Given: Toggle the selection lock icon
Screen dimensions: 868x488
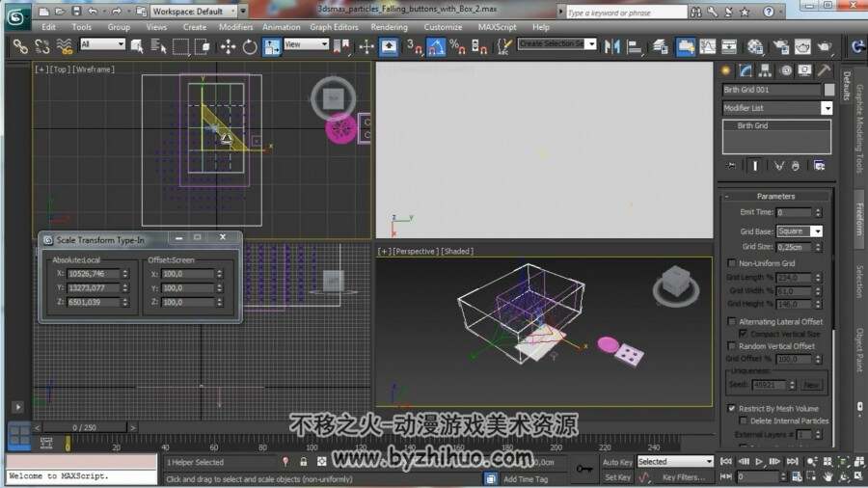Looking at the screenshot, I should 304,461.
